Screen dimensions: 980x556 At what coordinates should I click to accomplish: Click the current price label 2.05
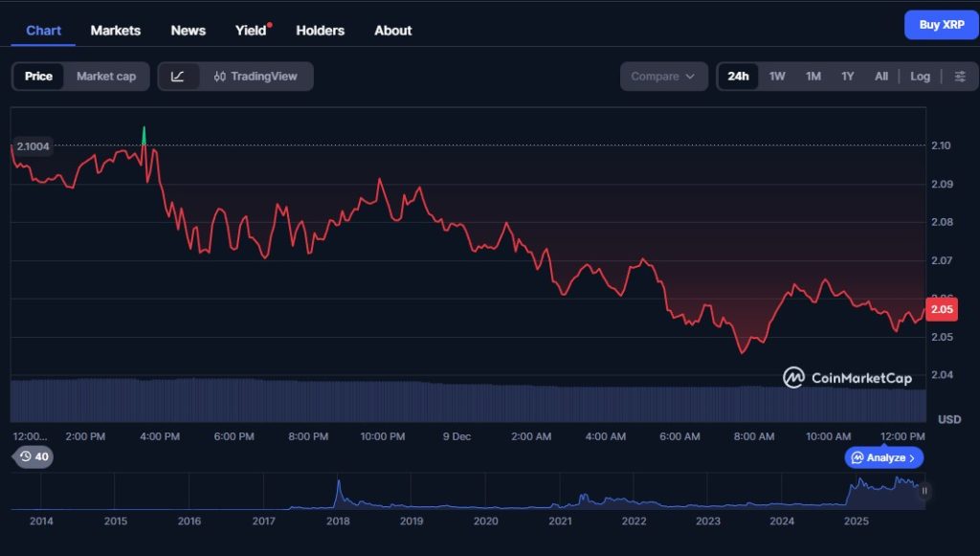(x=942, y=309)
